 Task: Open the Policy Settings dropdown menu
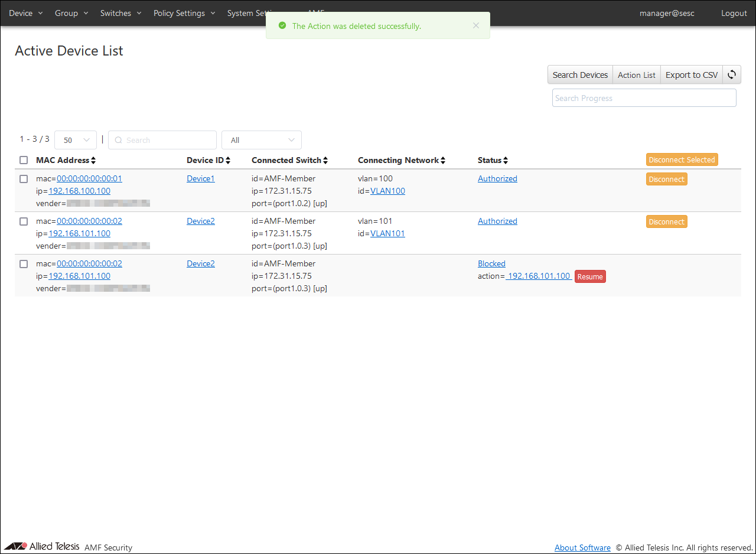point(184,13)
